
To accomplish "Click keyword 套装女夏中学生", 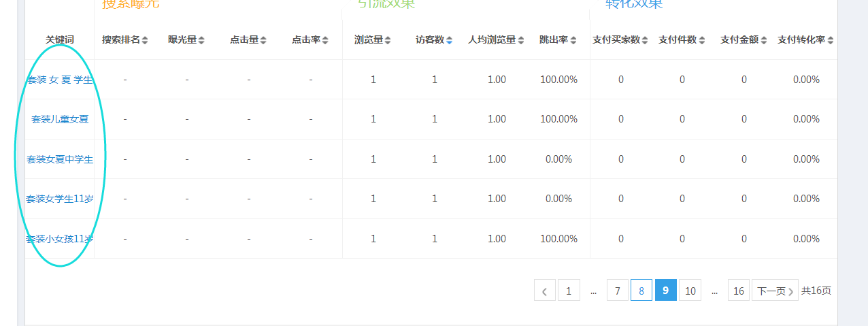I will click(x=60, y=159).
